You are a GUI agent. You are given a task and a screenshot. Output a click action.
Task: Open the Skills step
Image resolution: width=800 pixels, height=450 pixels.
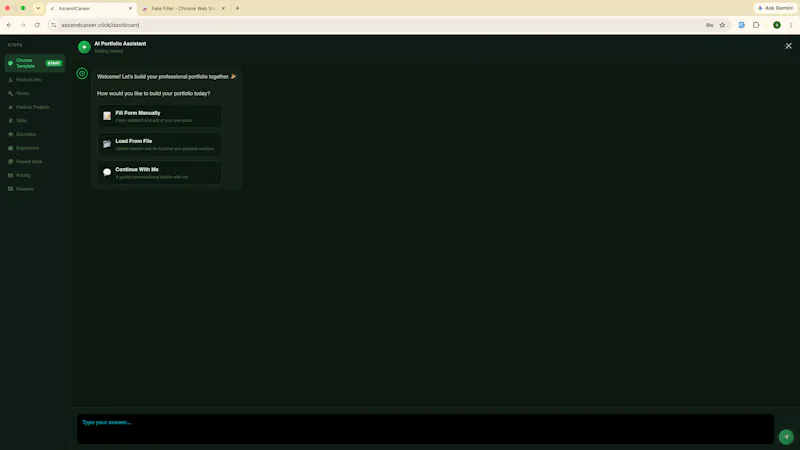[x=21, y=121]
